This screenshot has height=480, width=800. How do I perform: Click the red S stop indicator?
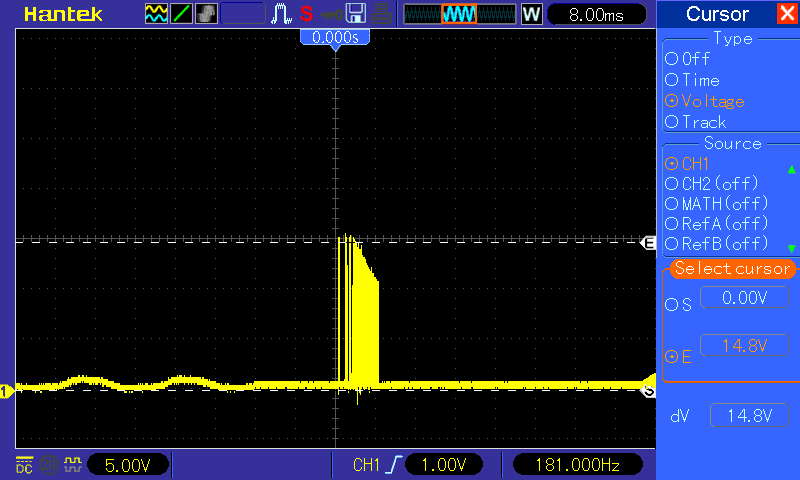point(306,14)
